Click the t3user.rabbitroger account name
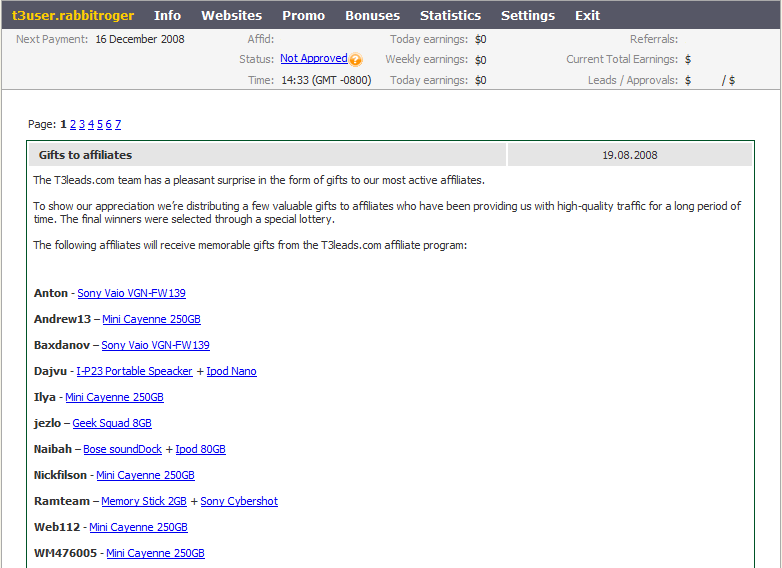 (x=73, y=15)
